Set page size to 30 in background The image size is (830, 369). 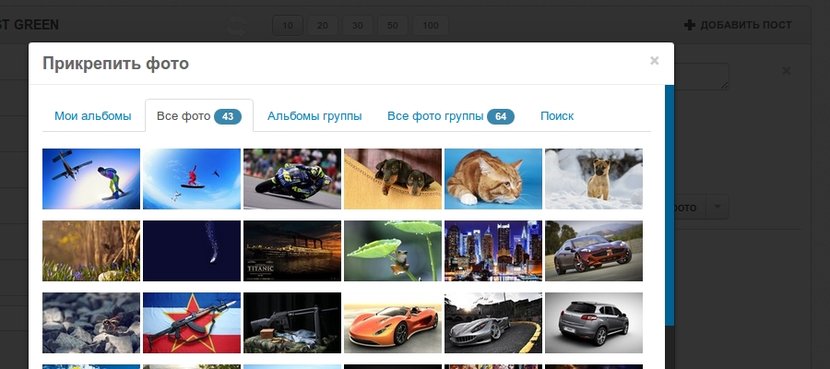coord(357,25)
